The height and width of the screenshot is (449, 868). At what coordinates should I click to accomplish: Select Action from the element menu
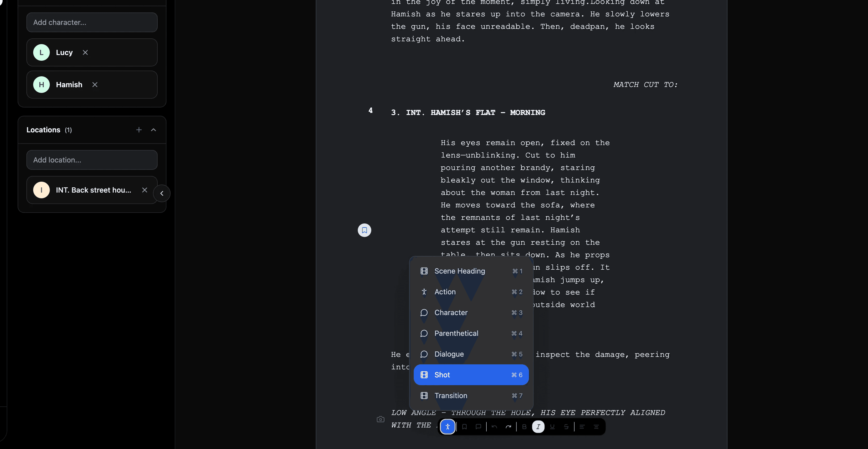pos(471,292)
